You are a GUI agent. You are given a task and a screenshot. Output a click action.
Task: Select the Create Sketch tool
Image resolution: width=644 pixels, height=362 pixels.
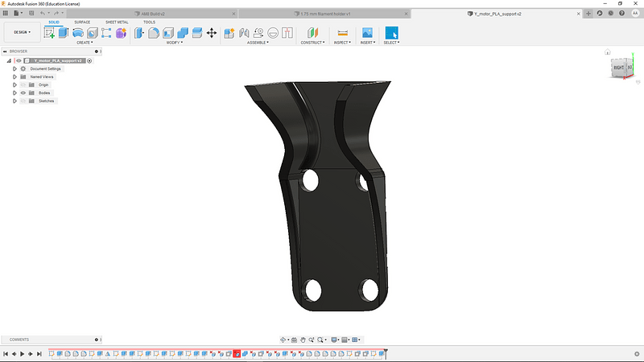click(x=49, y=33)
